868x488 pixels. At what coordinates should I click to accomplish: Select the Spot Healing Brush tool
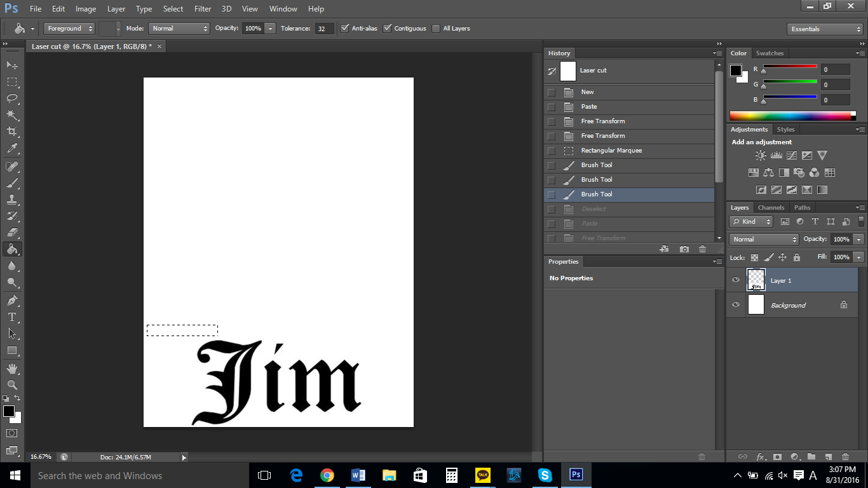coord(12,166)
